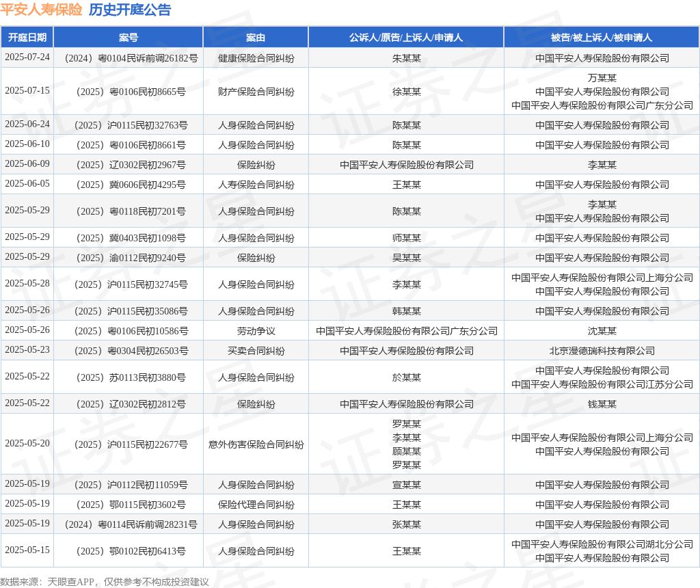Select defendant name 万某某
700x588 pixels.
[x=602, y=78]
